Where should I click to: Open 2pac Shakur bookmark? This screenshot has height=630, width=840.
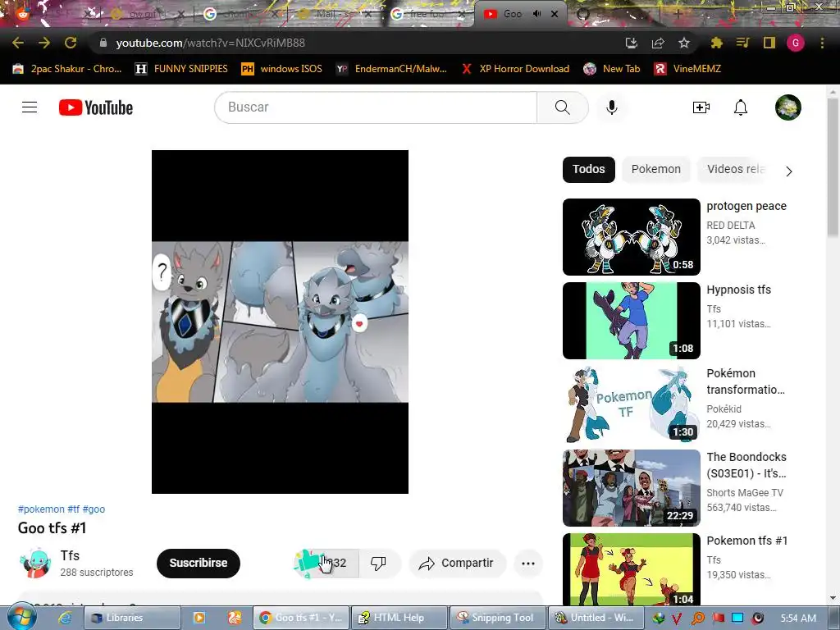pyautogui.click(x=67, y=69)
